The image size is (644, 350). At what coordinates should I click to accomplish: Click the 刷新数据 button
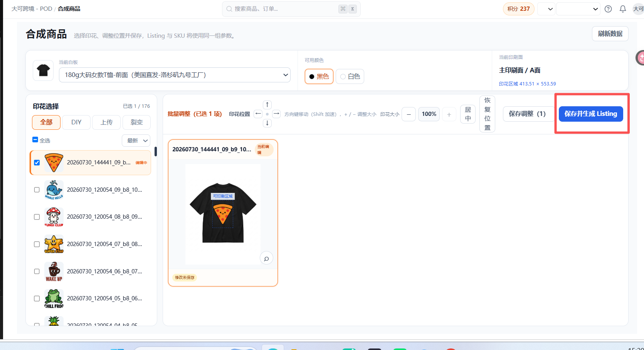(610, 34)
